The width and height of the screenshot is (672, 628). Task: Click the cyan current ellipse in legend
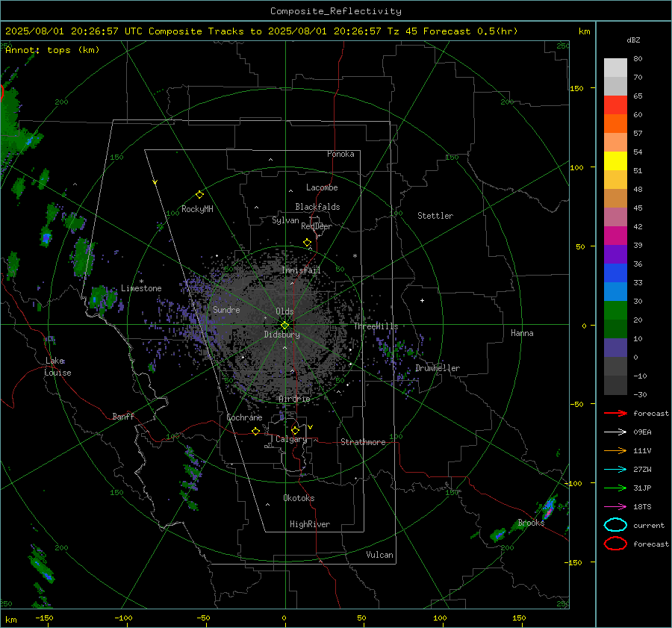pyautogui.click(x=615, y=525)
